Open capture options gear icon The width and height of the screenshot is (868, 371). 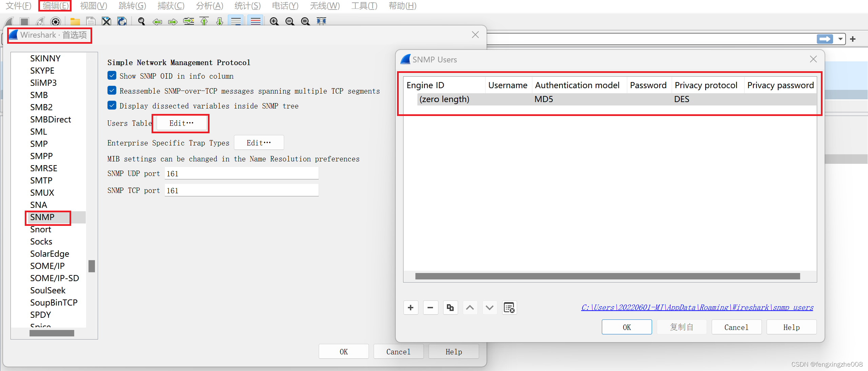pos(56,22)
